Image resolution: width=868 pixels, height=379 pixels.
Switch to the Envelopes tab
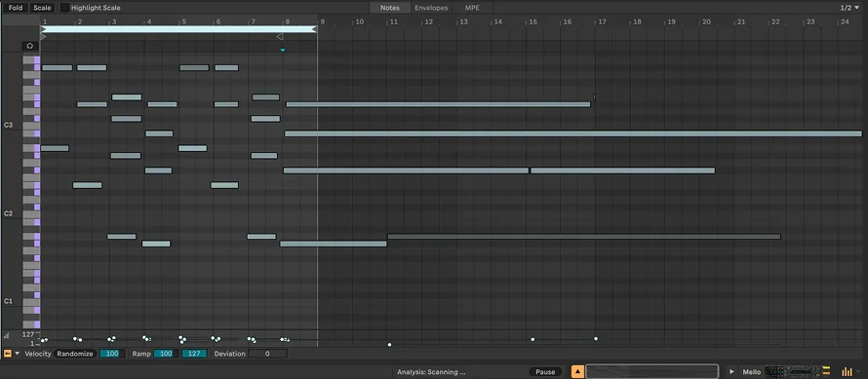pyautogui.click(x=431, y=8)
